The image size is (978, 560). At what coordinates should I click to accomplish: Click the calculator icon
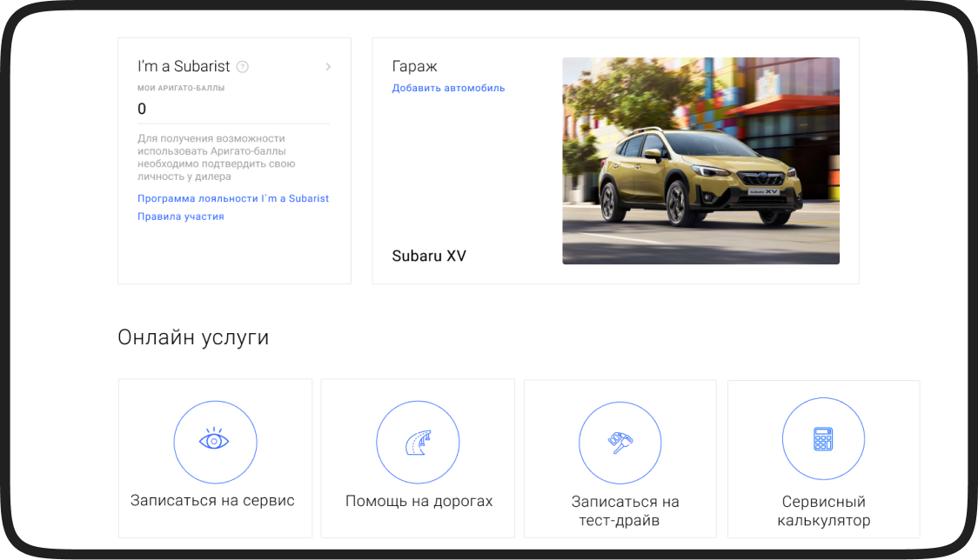coord(823,439)
